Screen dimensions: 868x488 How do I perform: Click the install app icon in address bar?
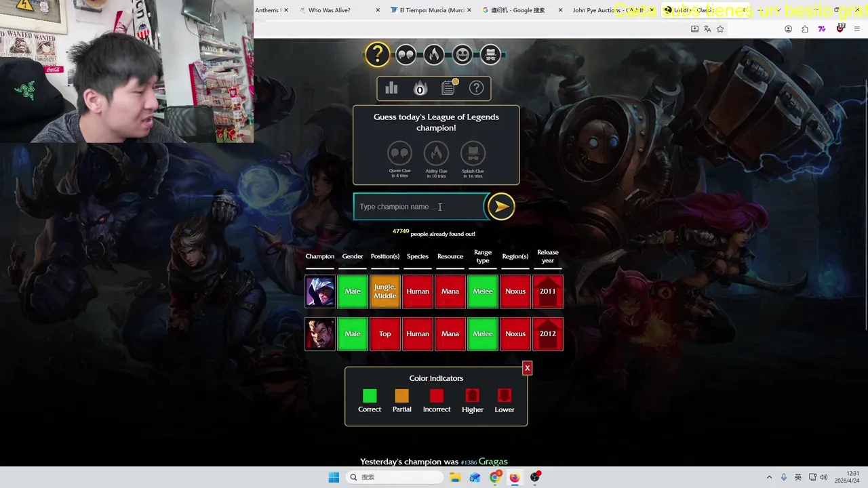pos(694,29)
